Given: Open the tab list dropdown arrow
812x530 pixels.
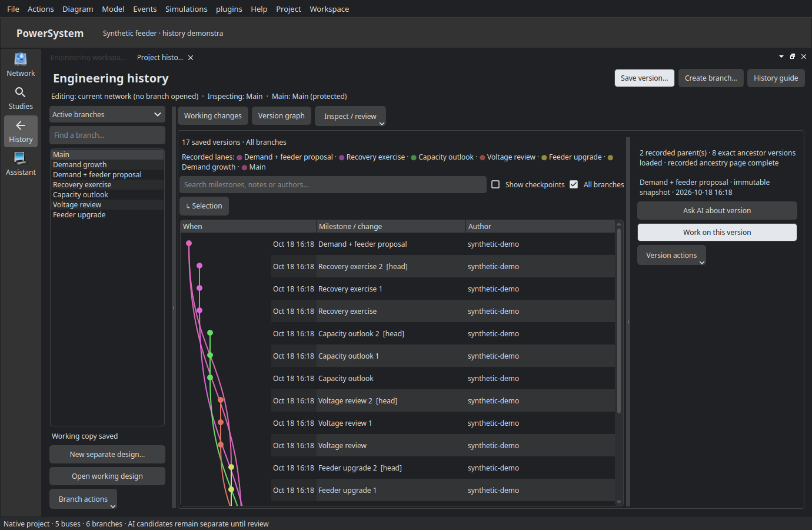Looking at the screenshot, I should [781, 57].
